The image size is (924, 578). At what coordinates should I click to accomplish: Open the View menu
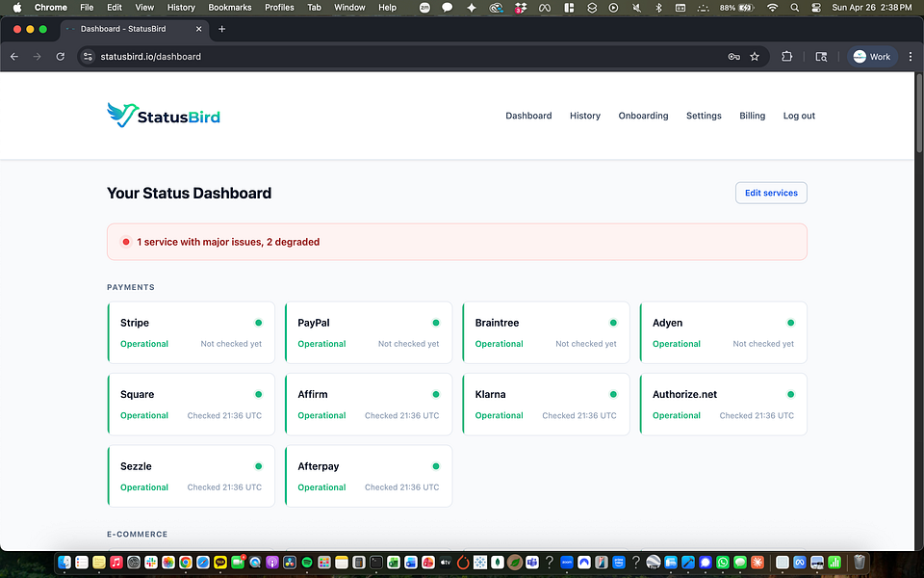(x=144, y=8)
